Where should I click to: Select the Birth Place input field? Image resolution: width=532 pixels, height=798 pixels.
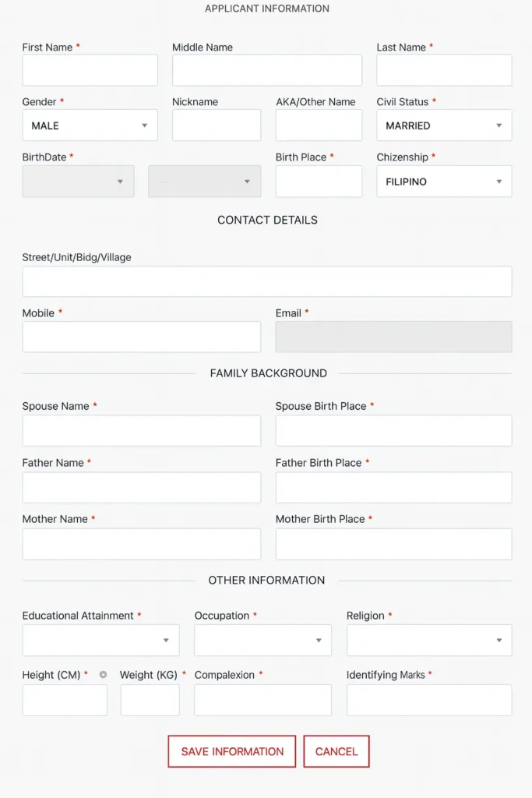point(318,181)
